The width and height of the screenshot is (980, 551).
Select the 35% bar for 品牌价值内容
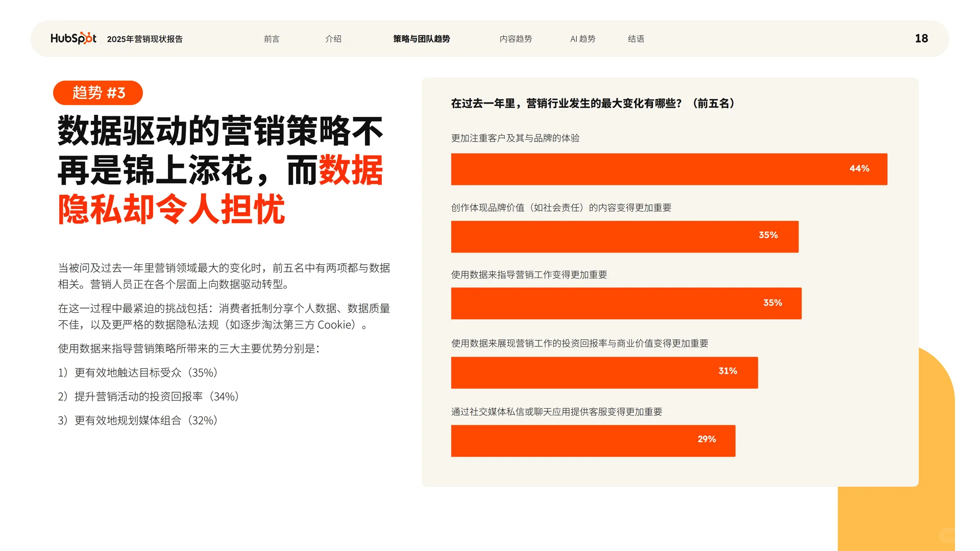click(624, 236)
